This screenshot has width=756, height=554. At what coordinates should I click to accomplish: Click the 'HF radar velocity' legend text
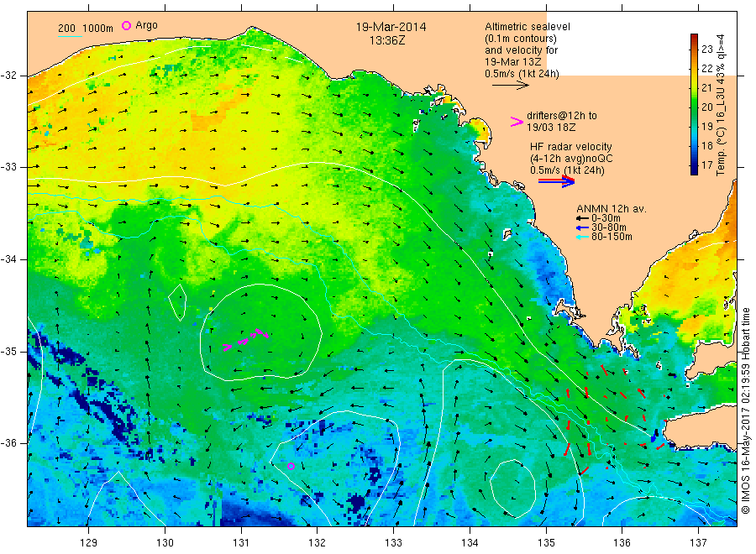(571, 146)
